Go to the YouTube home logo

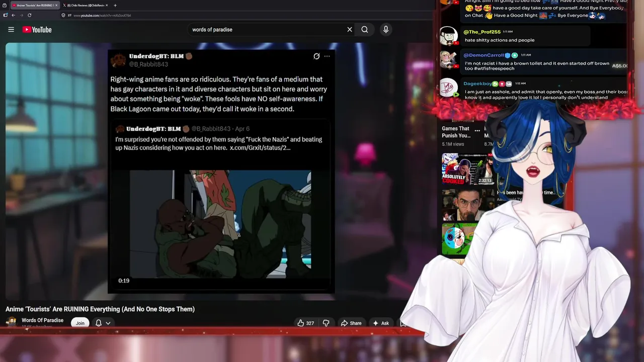click(37, 30)
